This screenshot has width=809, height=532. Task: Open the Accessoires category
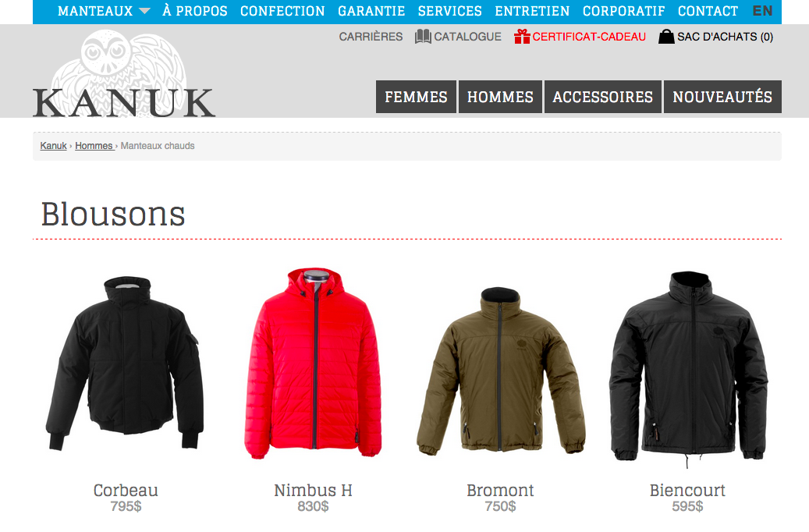602,97
